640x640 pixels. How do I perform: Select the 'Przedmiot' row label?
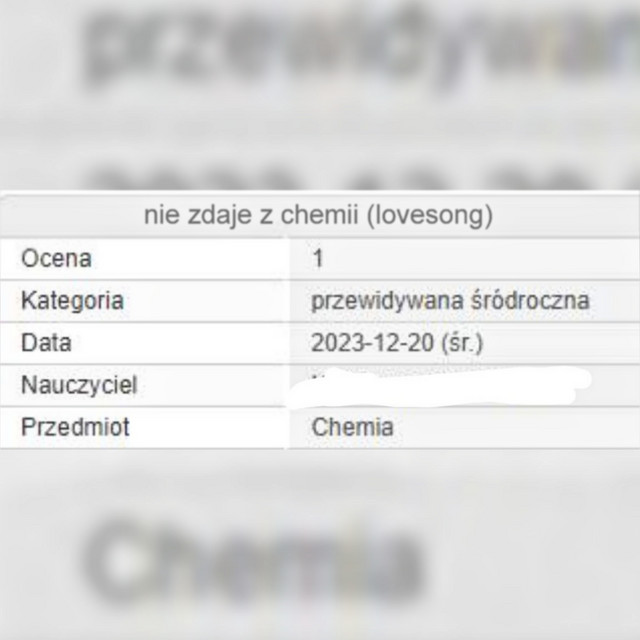tap(75, 428)
